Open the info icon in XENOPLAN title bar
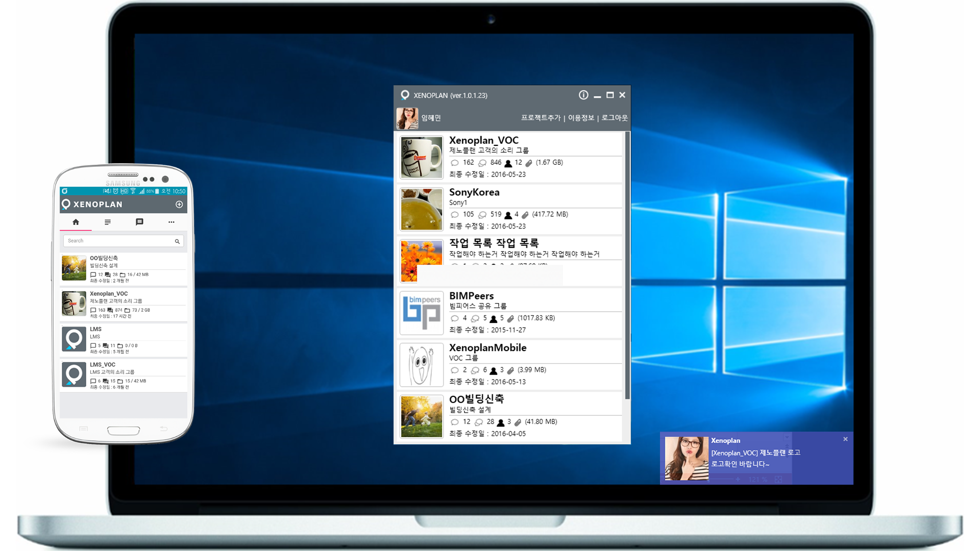This screenshot has height=551, width=980. [x=583, y=95]
